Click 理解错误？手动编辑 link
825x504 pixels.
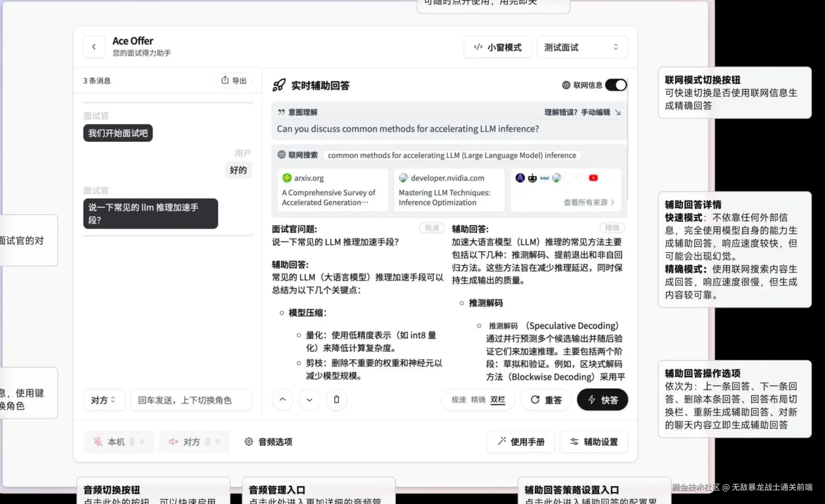pos(582,113)
